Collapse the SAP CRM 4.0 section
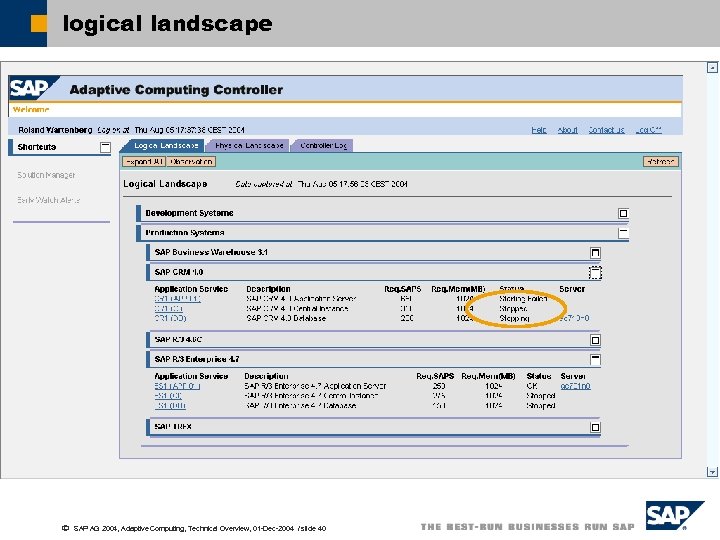720x540 pixels. pos(595,273)
